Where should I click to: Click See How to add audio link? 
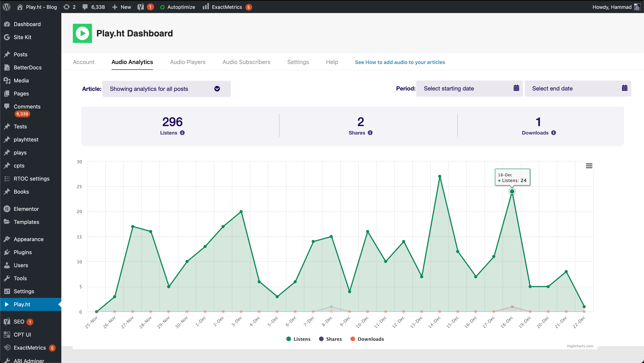tap(400, 62)
